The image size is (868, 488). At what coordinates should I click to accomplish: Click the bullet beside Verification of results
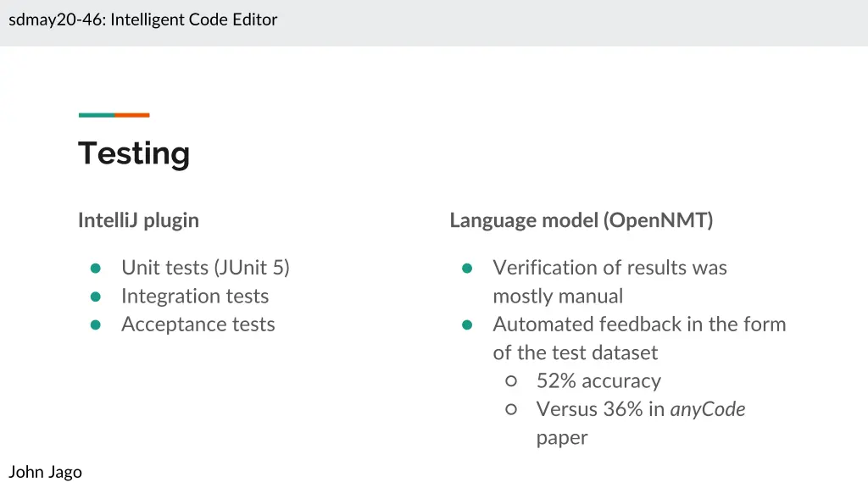point(467,269)
